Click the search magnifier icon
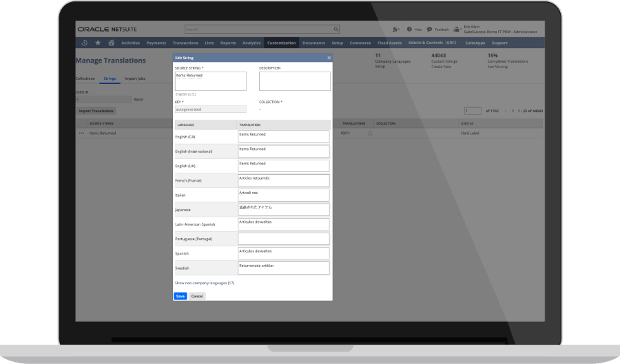The image size is (620, 364). click(x=336, y=30)
